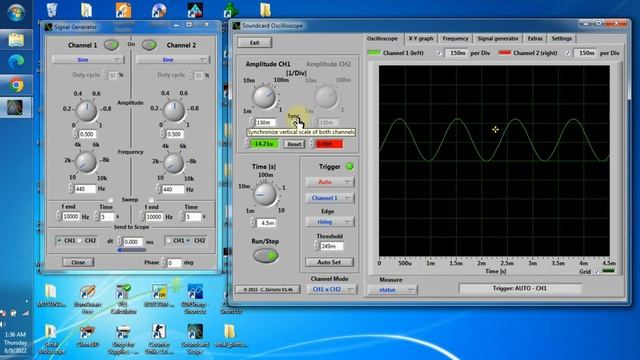Image resolution: width=640 pixels, height=360 pixels.
Task: Open the Trigger source Channel 1 dropdown
Action: tap(329, 198)
